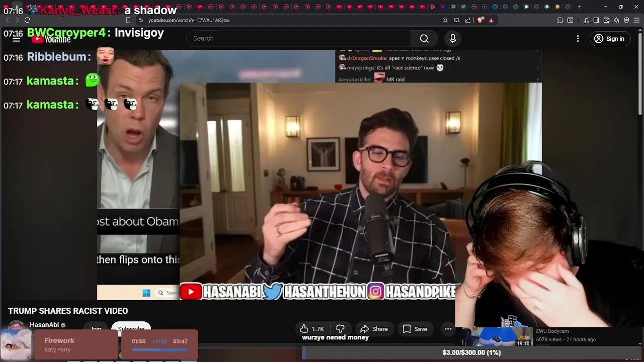The width and height of the screenshot is (644, 362).
Task: Click Aequitaskiller name in embedded chat
Action: [x=355, y=79]
